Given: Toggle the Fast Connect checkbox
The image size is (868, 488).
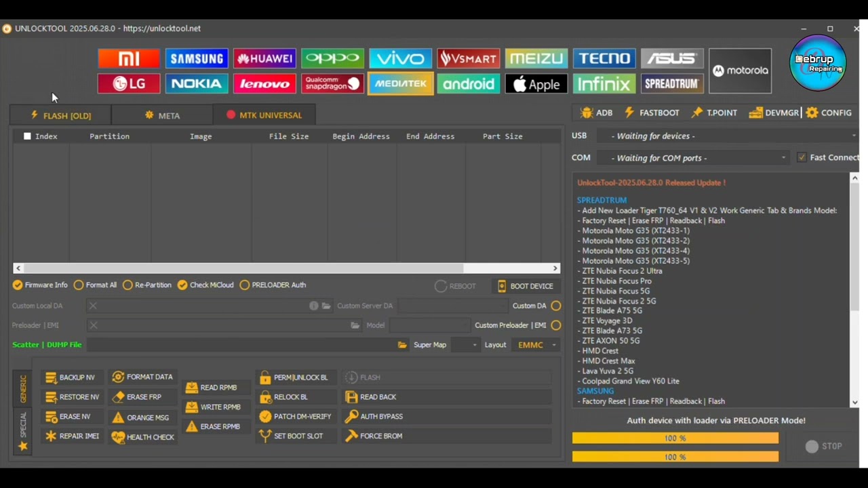Looking at the screenshot, I should point(802,157).
